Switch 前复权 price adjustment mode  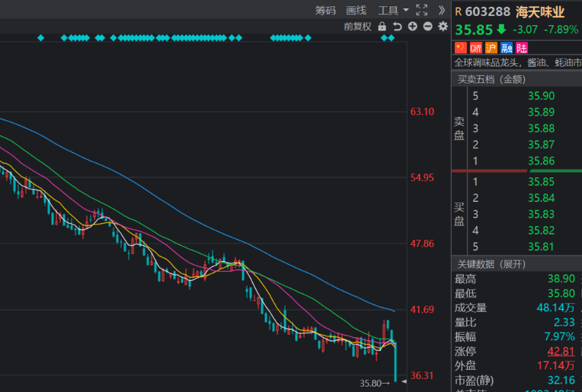358,27
